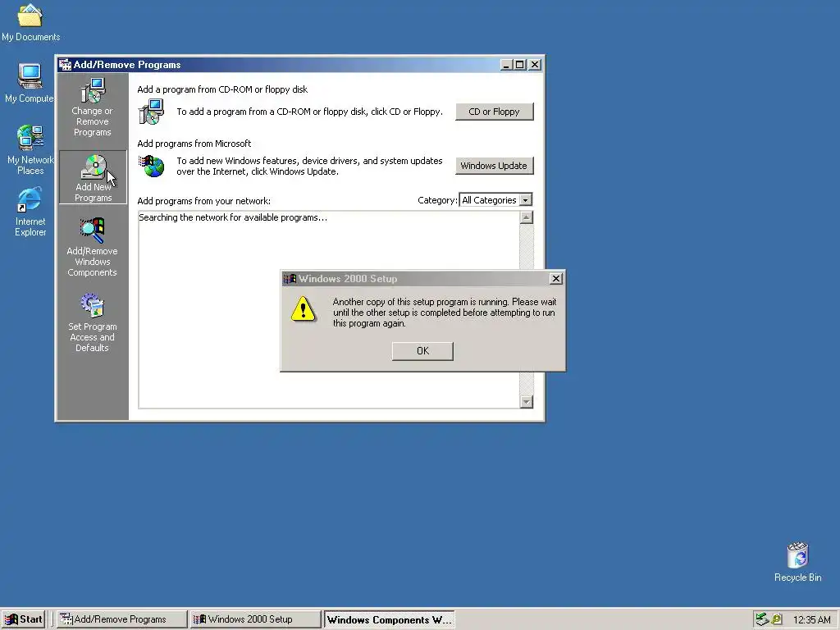Close the Add/Remove Programs window
This screenshot has width=840, height=630.
click(x=535, y=65)
